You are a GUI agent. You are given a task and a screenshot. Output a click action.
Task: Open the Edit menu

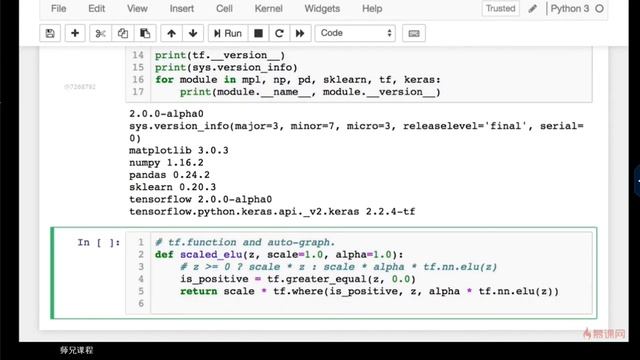(x=97, y=9)
